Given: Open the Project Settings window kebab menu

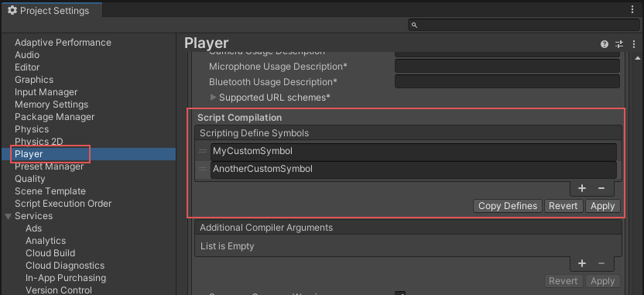Looking at the screenshot, I should (632, 10).
